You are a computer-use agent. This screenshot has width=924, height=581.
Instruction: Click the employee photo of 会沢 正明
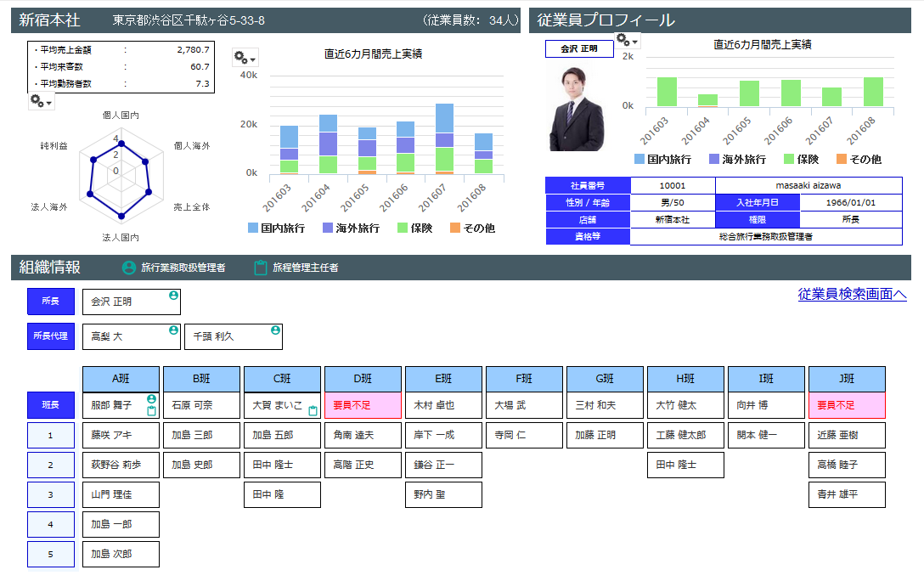(x=577, y=109)
